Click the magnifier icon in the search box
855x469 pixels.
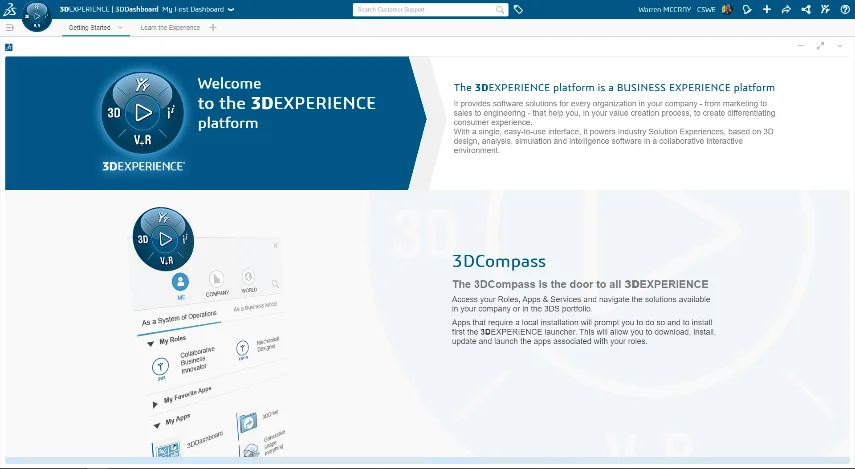501,10
